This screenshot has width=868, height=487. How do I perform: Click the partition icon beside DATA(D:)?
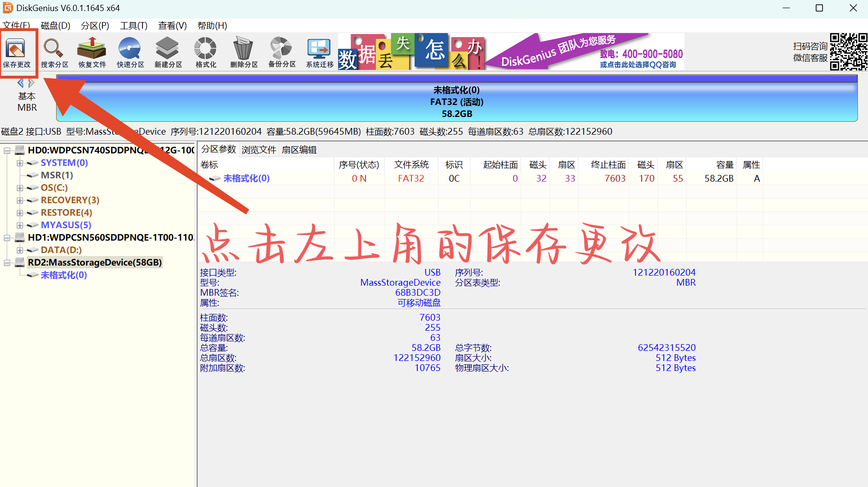(x=33, y=250)
